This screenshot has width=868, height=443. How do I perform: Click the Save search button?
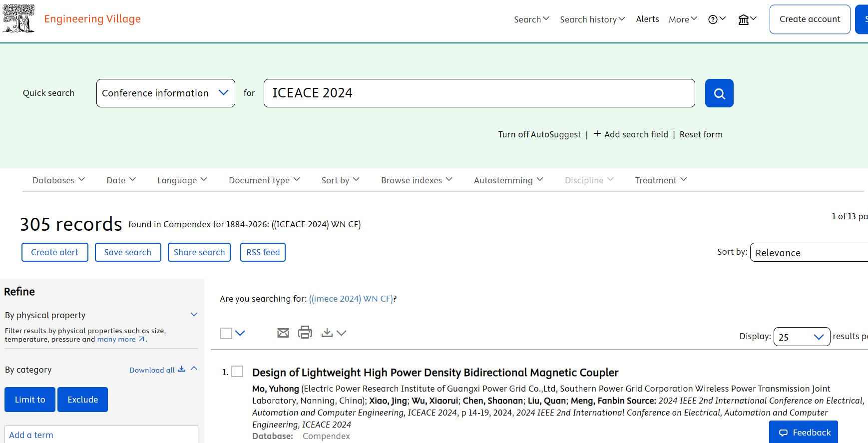tap(128, 252)
